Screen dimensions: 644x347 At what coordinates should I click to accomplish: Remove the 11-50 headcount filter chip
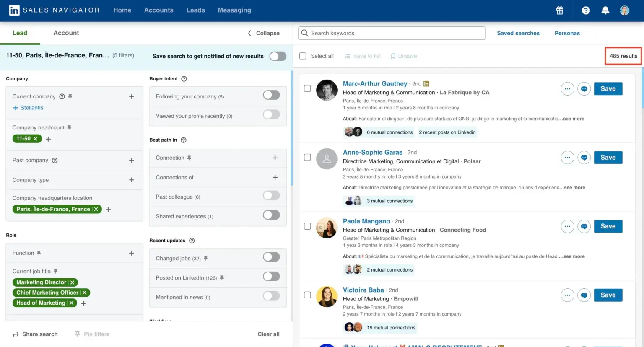(36, 139)
